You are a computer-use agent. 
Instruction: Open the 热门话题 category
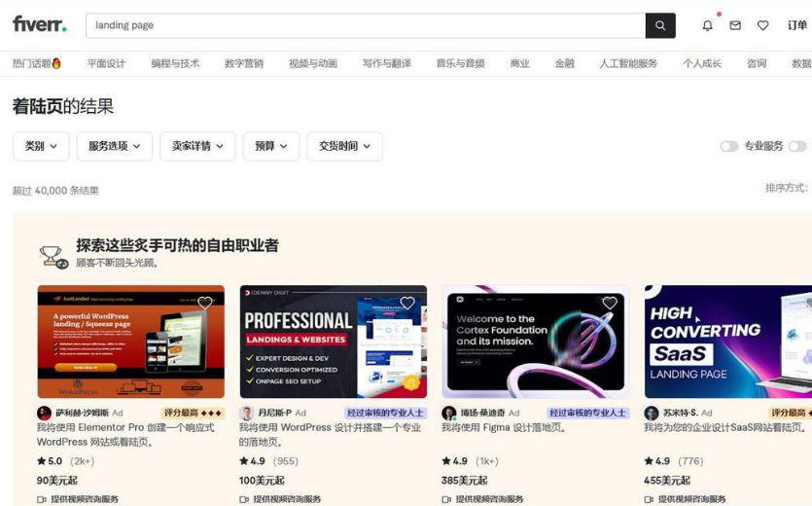(x=37, y=63)
